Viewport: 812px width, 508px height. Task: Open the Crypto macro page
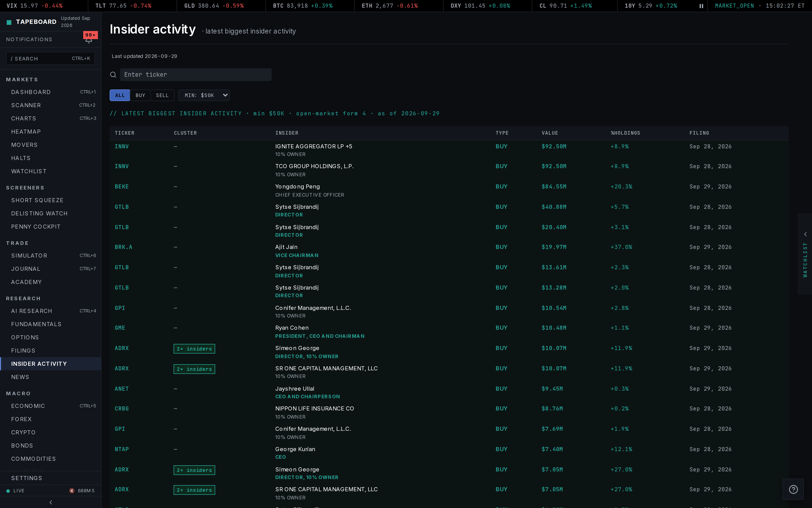click(x=51, y=432)
